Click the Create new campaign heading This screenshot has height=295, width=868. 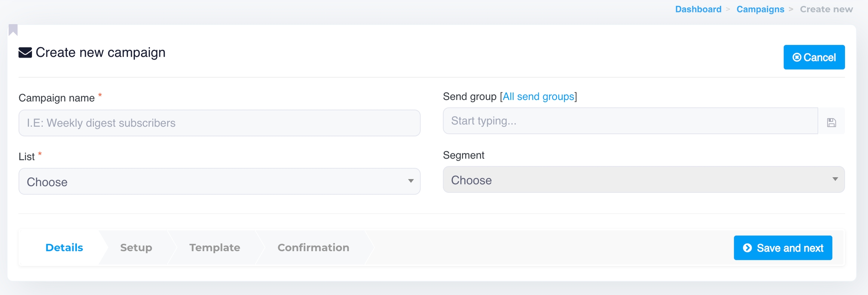point(100,52)
